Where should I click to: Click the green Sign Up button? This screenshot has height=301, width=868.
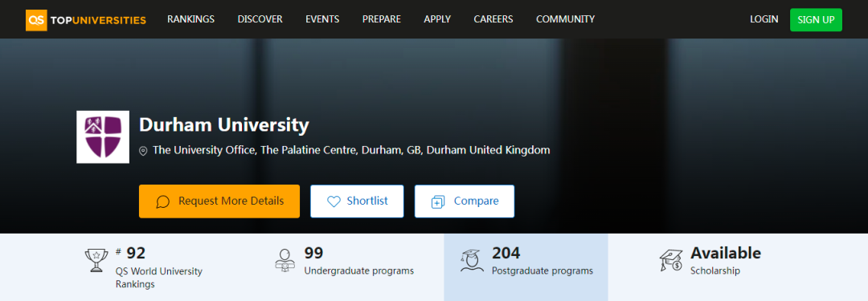(816, 20)
